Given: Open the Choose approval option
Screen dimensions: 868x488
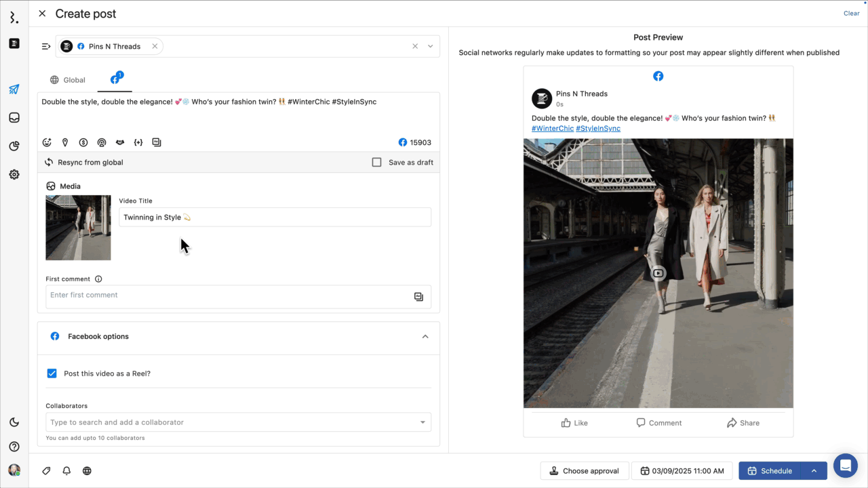Looking at the screenshot, I should [x=584, y=470].
